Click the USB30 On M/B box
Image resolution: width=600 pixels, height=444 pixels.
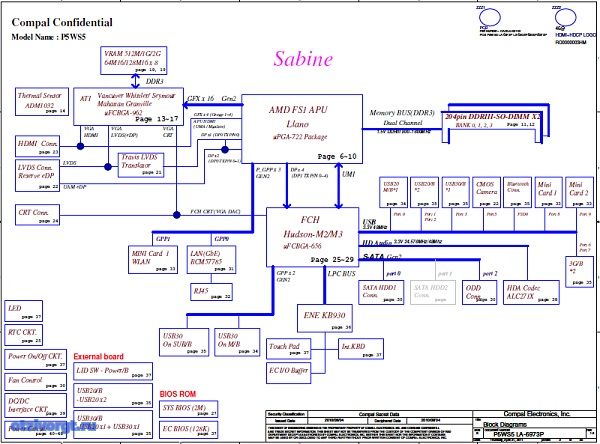click(x=237, y=342)
